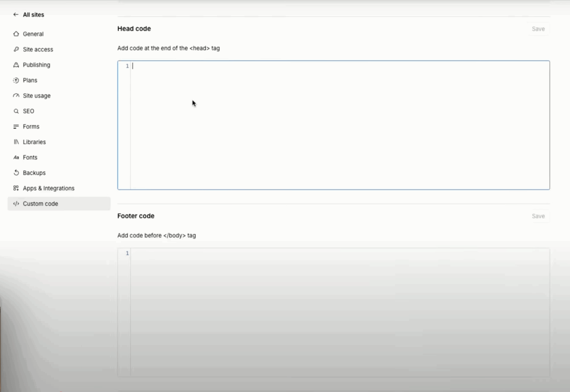
Task: Click the Site access key icon
Action: coord(16,49)
